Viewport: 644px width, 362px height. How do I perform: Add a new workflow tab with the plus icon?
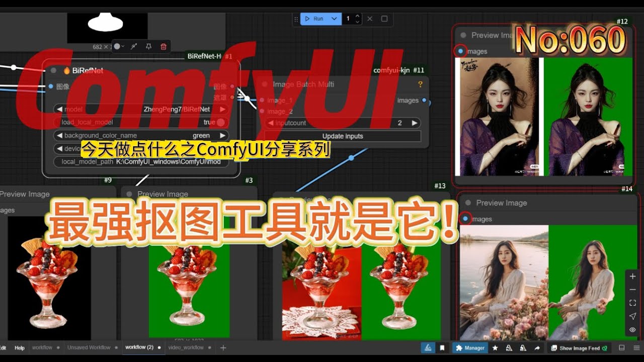(x=223, y=347)
